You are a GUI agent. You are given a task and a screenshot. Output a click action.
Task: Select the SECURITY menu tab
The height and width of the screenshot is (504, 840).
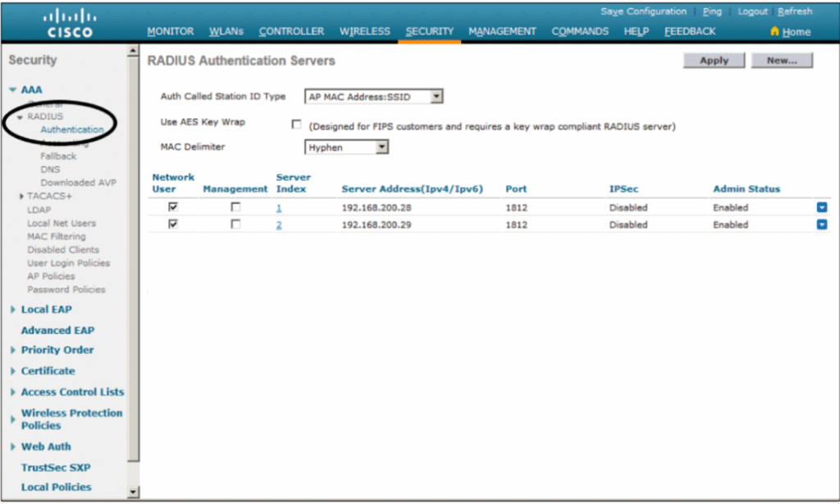pos(430,32)
